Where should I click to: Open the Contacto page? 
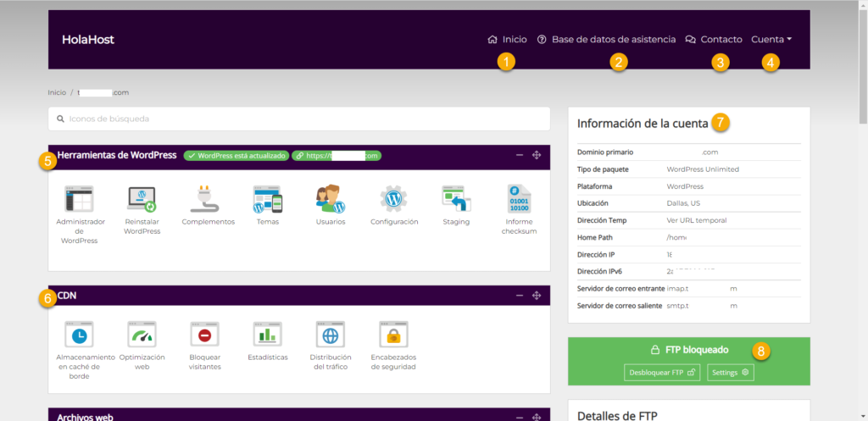click(x=714, y=39)
